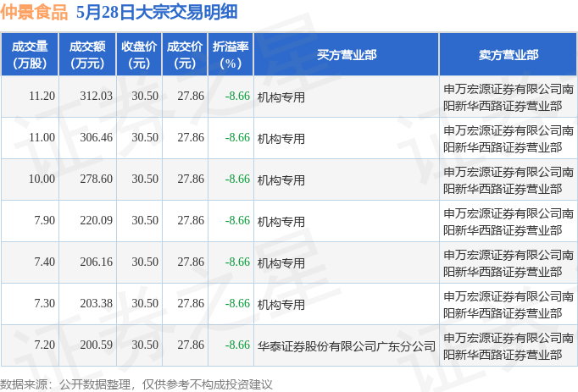Viewport: 578px width, 392px height.
Task: Click the buyer 华泰证券股份有限公司广东分公司
Action: (x=346, y=346)
